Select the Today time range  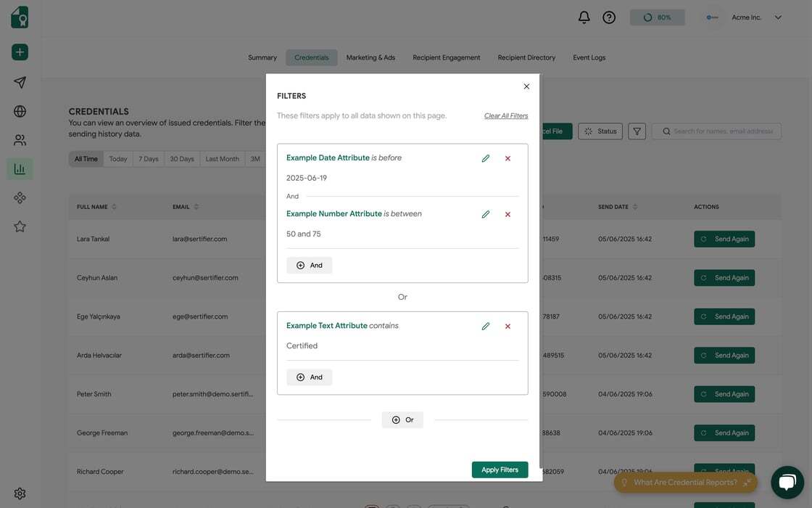(x=118, y=159)
